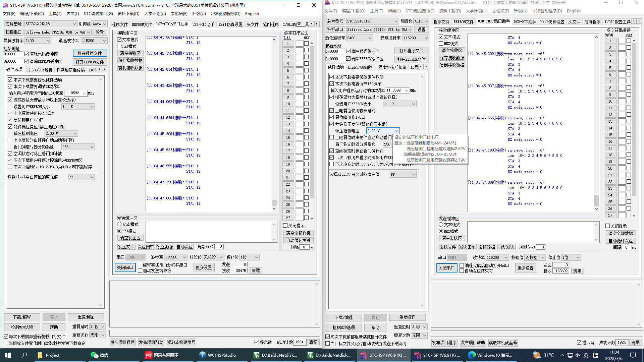The height and width of the screenshot is (362, 644).
Task: Open WCHISPStudio from taskbar
Action: tap(217, 355)
